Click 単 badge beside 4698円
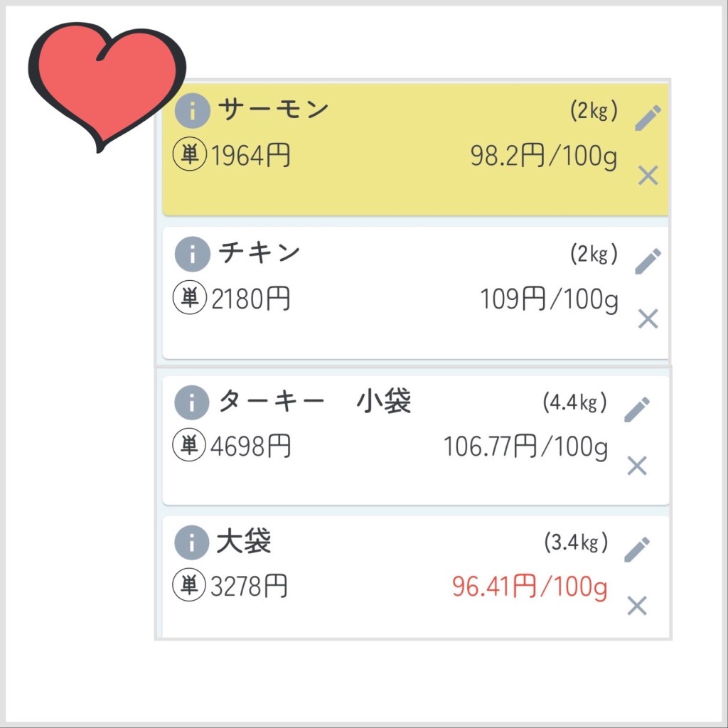728x728 pixels. pyautogui.click(x=189, y=446)
